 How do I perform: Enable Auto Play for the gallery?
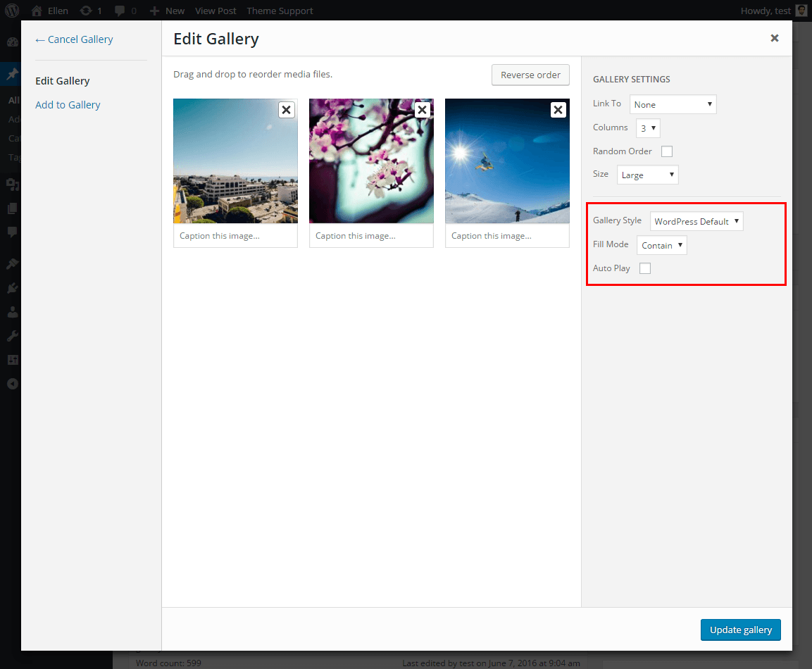(x=644, y=268)
